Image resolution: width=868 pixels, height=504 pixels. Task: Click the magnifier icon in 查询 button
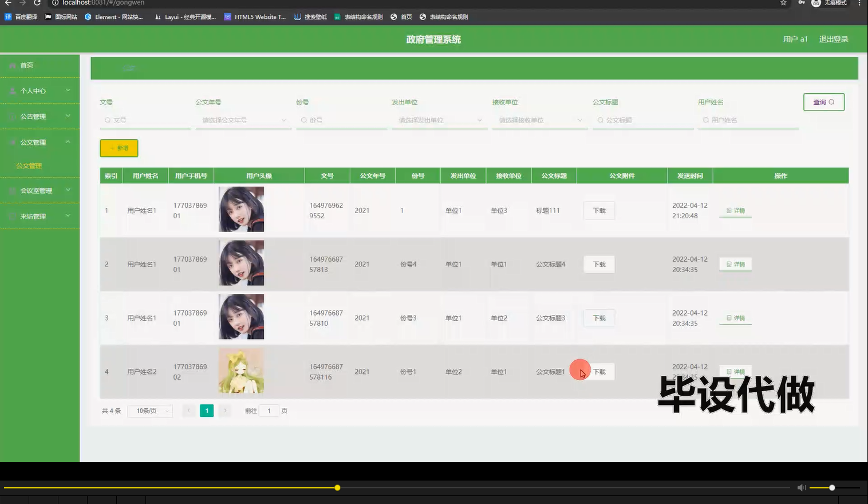click(x=831, y=102)
